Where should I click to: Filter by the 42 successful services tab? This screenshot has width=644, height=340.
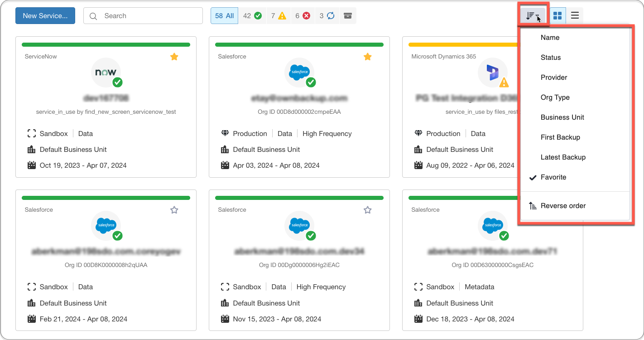tap(252, 16)
